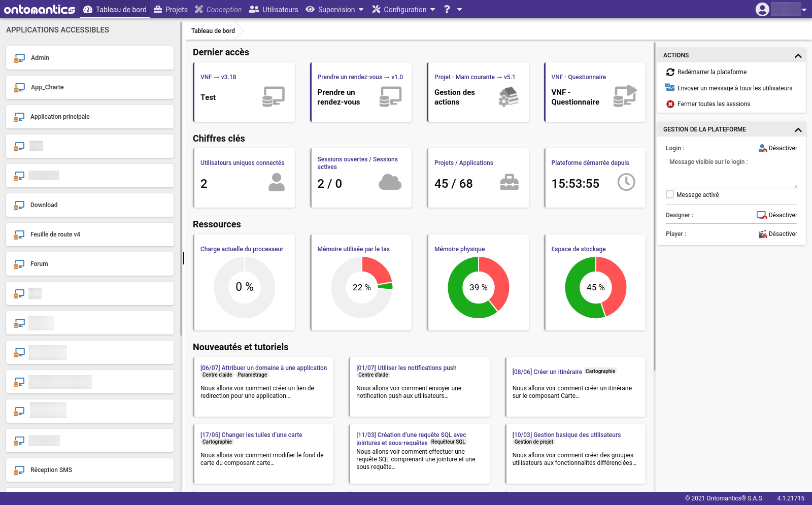Click the restart platform refresh icon
Image resolution: width=812 pixels, height=505 pixels.
pos(670,72)
